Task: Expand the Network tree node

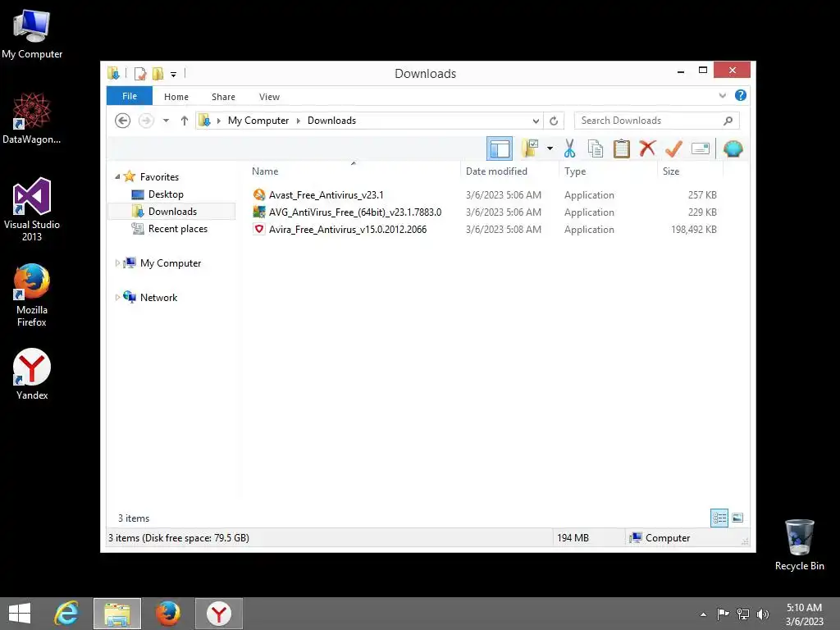Action: click(117, 297)
